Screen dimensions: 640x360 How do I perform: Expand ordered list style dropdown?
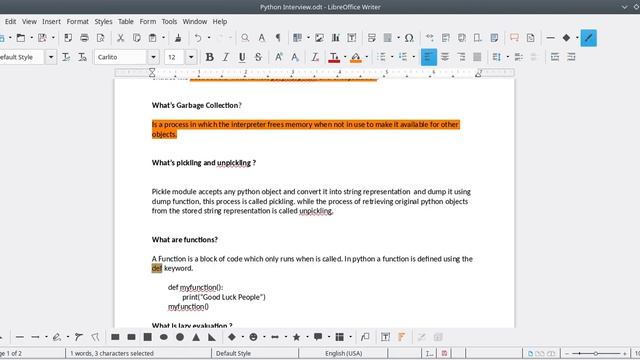[x=413, y=57]
